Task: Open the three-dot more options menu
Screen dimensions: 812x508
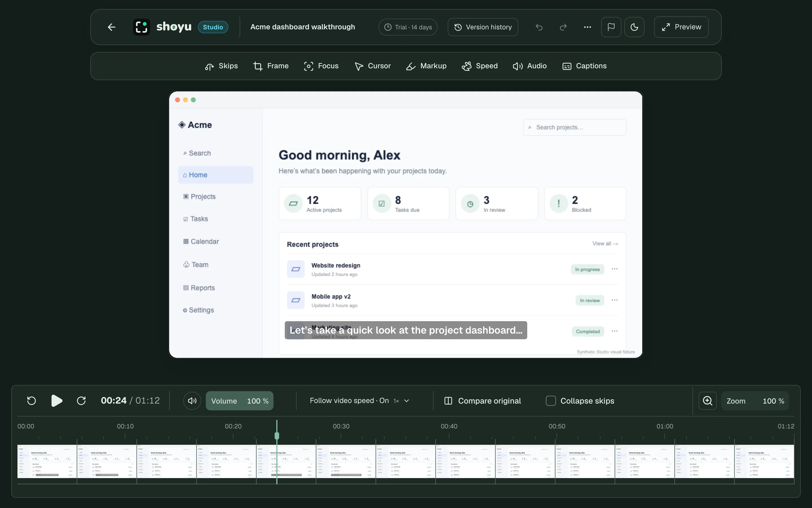Action: coord(587,27)
